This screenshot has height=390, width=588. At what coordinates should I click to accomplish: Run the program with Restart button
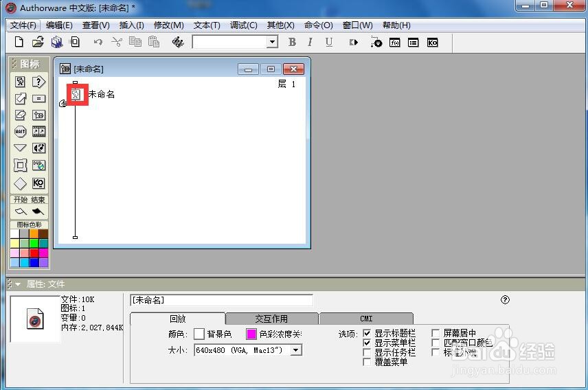point(354,43)
